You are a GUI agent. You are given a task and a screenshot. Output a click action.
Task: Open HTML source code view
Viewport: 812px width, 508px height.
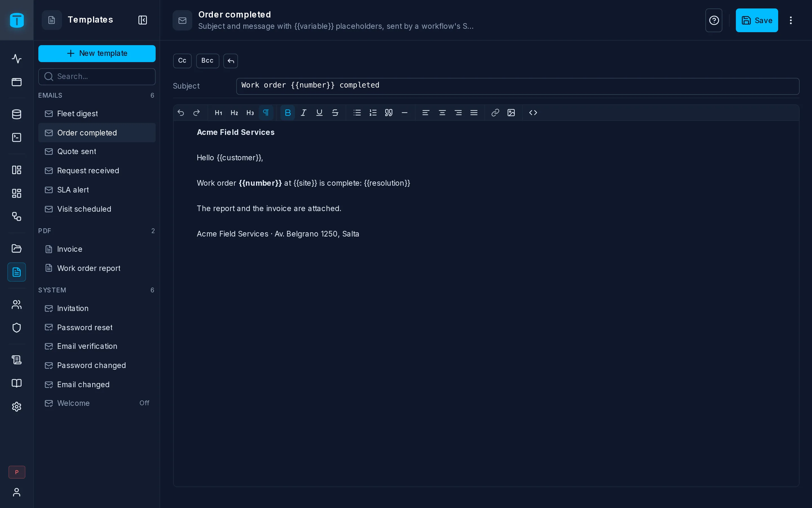coord(533,113)
